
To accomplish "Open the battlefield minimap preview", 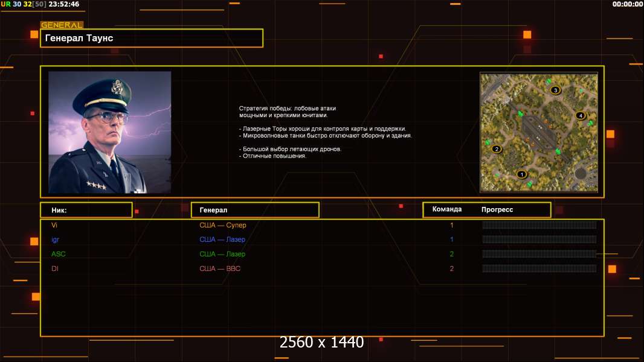I will pyautogui.click(x=539, y=132).
